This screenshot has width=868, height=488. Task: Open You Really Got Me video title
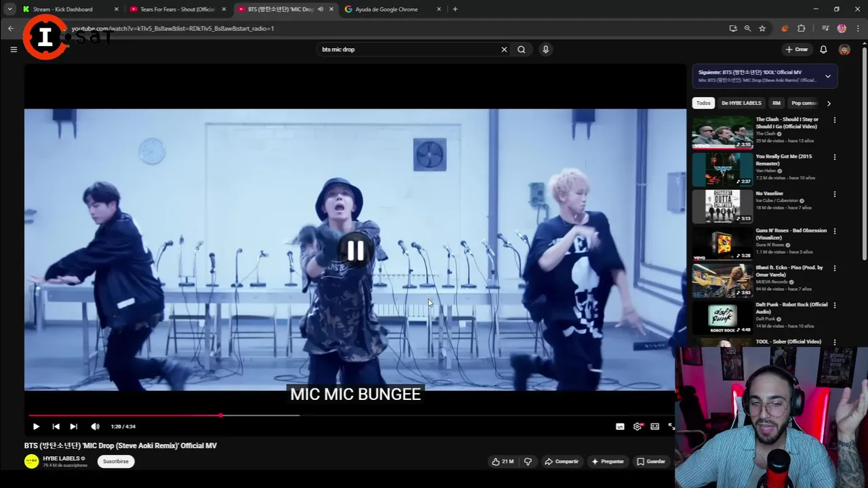(784, 160)
